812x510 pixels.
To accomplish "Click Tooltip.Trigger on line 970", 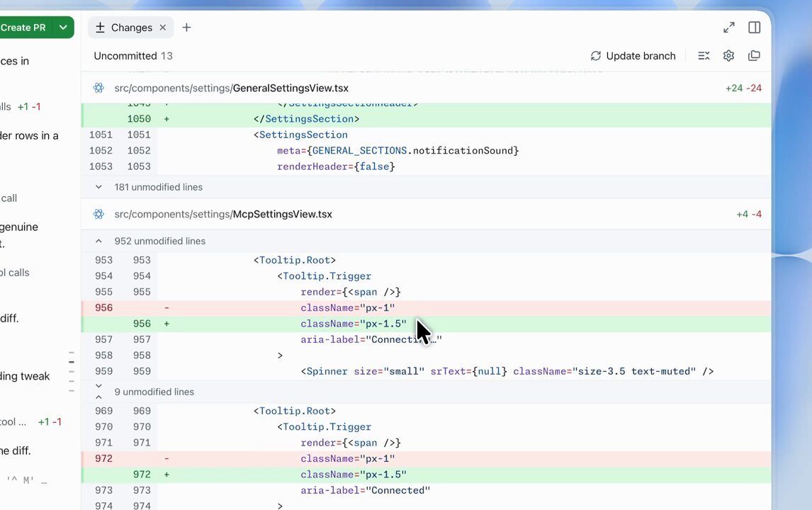I will point(325,427).
